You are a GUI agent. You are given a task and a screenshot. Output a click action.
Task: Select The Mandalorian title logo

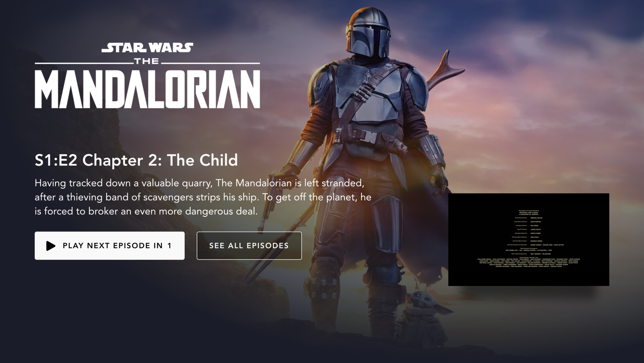[147, 76]
